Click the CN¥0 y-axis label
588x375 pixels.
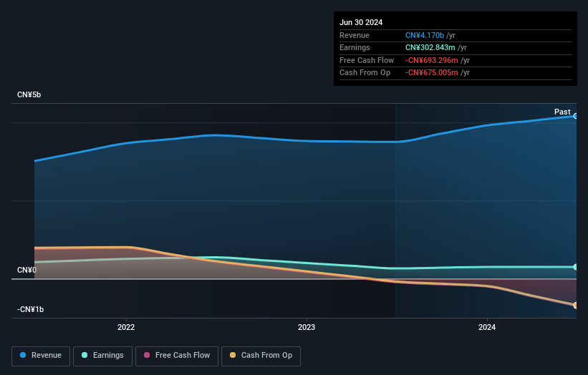pyautogui.click(x=26, y=270)
